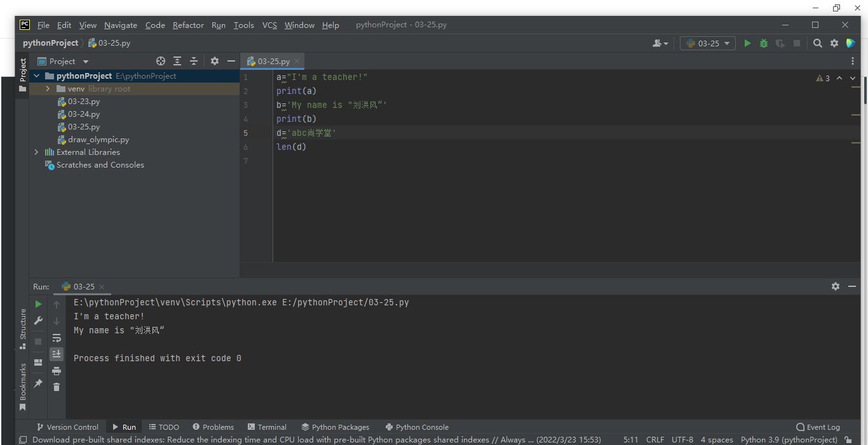The image size is (868, 445).
Task: Restore layout icon in Run panel
Action: click(38, 362)
